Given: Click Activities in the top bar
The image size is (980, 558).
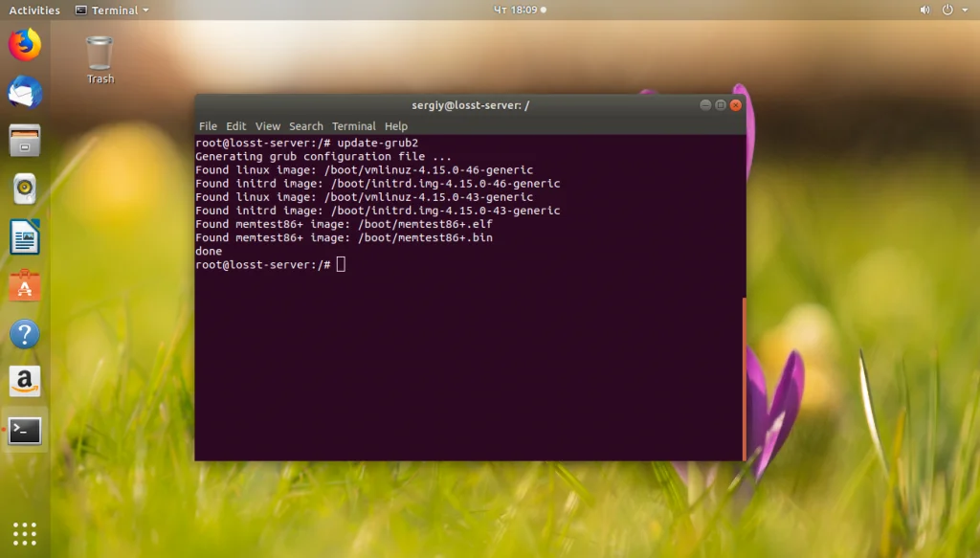Looking at the screenshot, I should (34, 10).
